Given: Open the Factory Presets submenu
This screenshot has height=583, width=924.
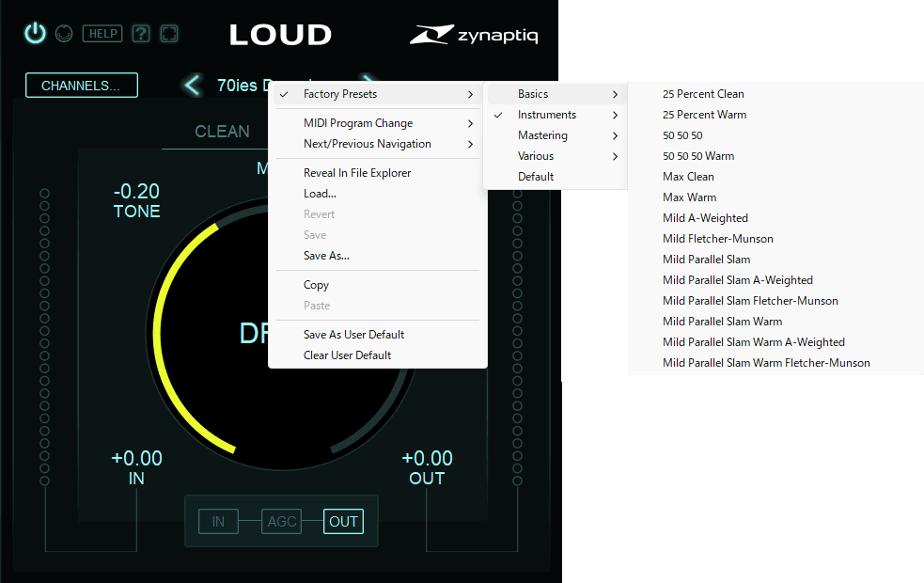Looking at the screenshot, I should tap(378, 94).
